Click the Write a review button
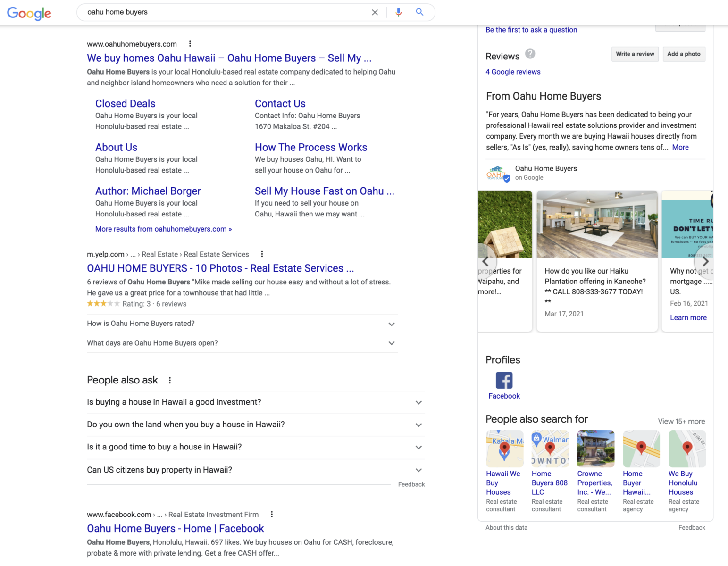This screenshot has width=728, height=566. click(635, 54)
